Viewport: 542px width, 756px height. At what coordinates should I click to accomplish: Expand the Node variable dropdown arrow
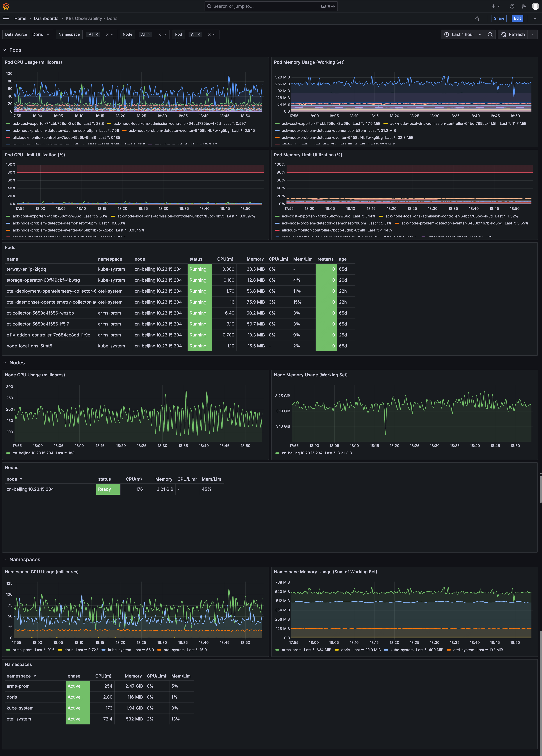click(165, 35)
